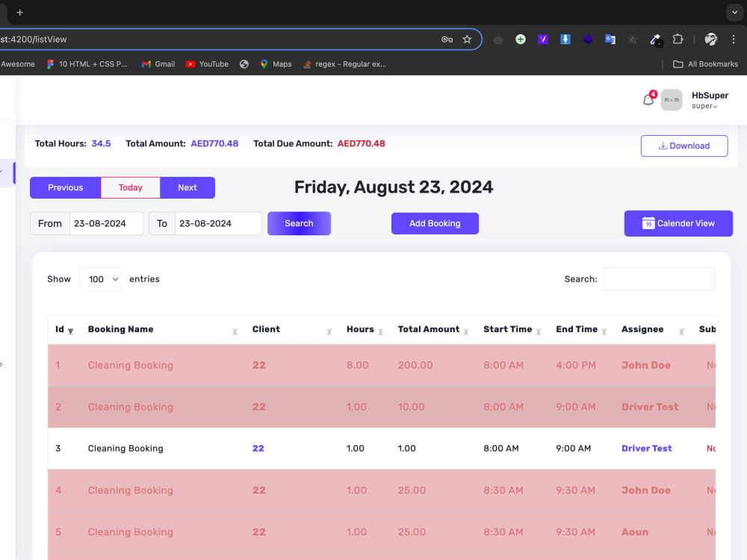Click the table Search text box

[x=659, y=279]
